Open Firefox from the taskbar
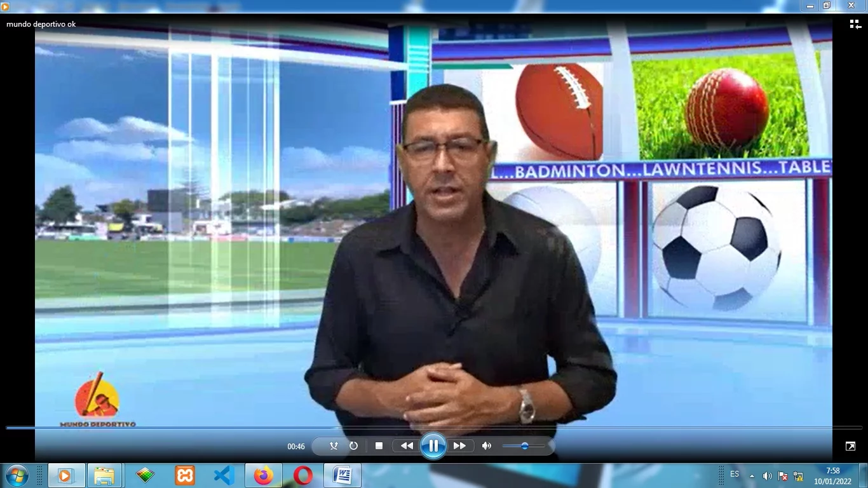Image resolution: width=868 pixels, height=488 pixels. [264, 475]
